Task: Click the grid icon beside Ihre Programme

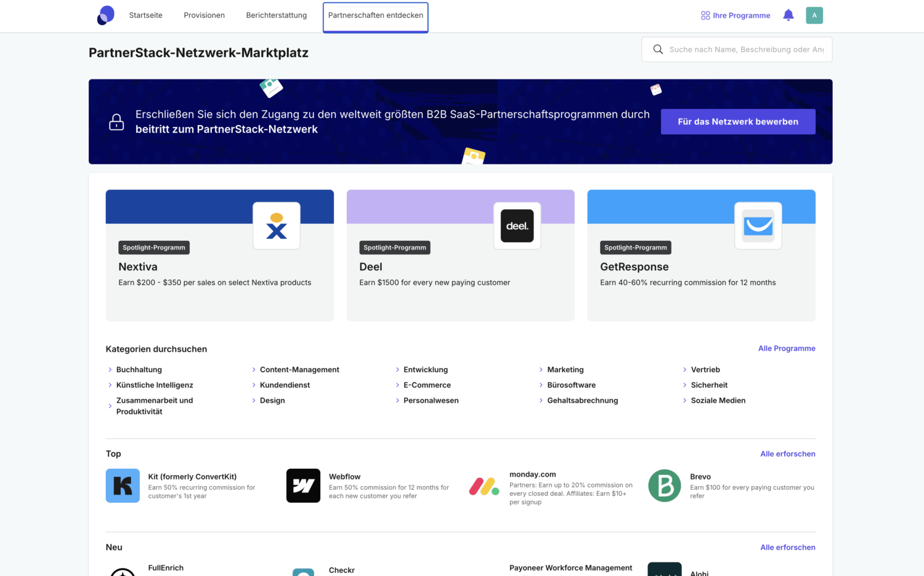Action: (x=705, y=15)
